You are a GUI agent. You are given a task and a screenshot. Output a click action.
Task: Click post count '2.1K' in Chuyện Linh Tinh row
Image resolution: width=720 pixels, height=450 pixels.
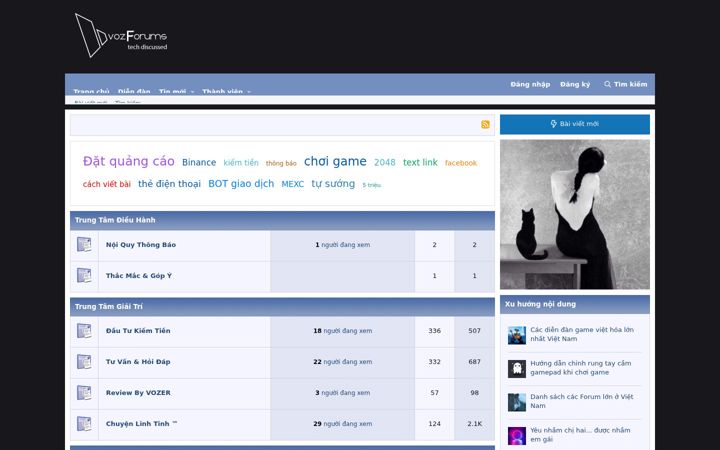pos(474,424)
